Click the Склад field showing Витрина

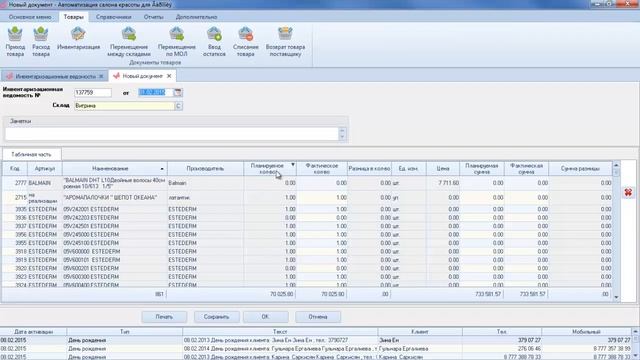click(x=124, y=106)
